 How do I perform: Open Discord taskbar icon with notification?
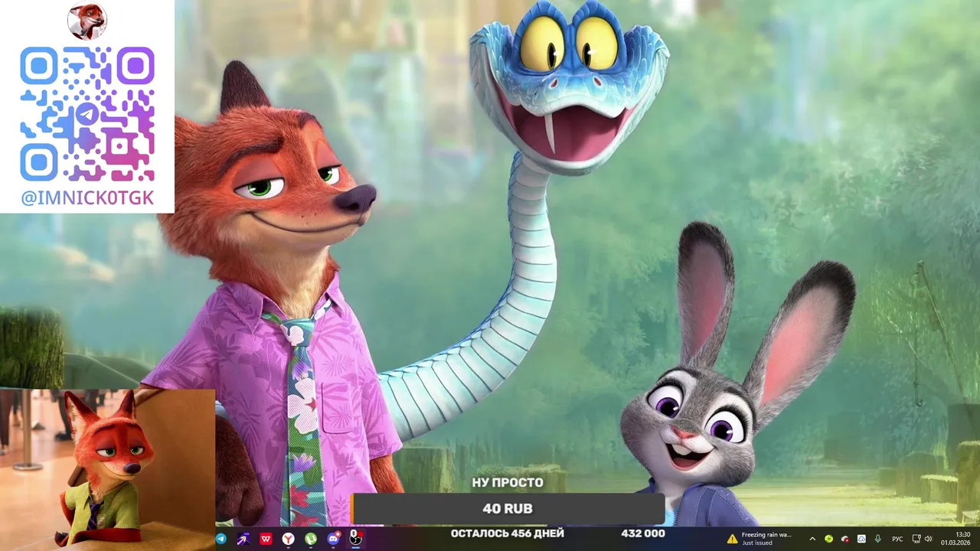point(334,539)
